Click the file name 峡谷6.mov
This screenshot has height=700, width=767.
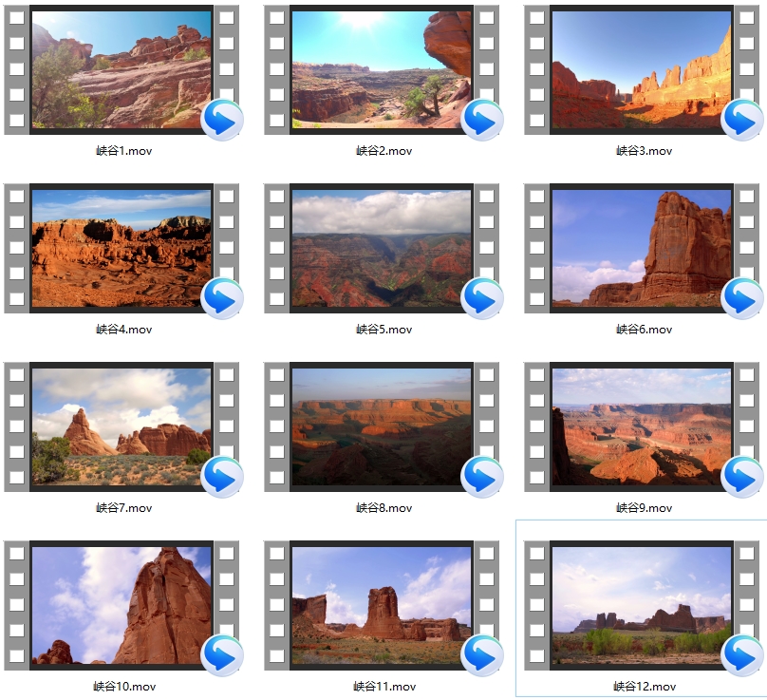coord(645,330)
